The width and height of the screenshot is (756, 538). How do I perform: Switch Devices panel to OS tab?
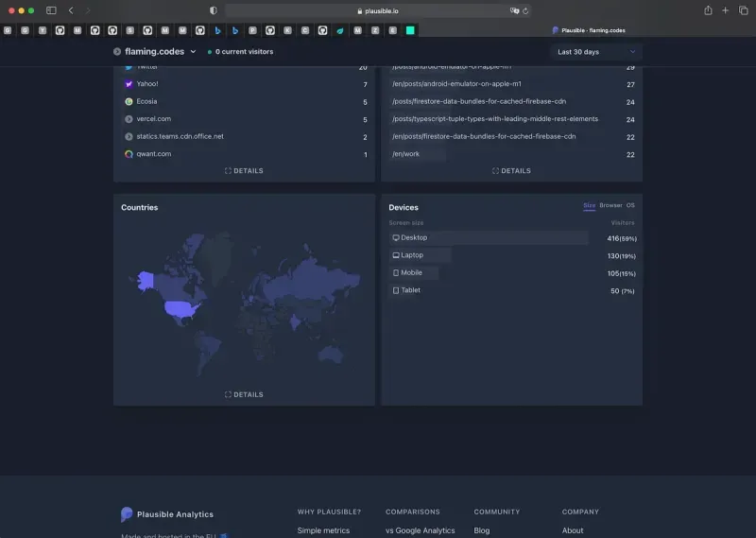pos(630,205)
